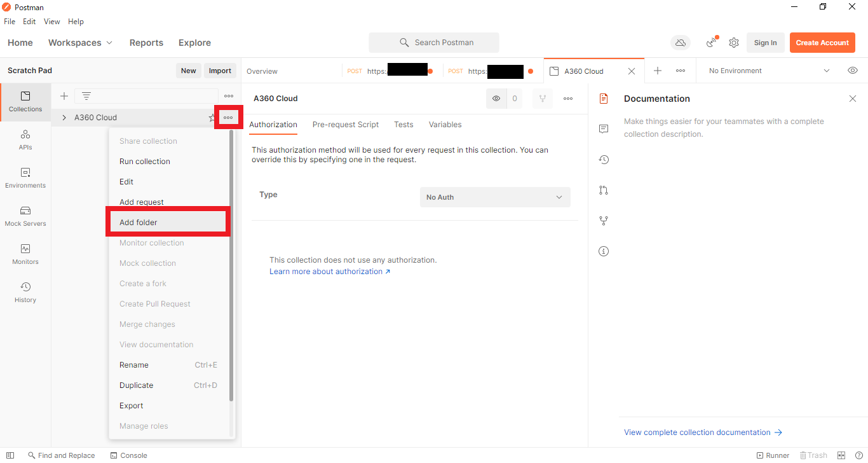Choose Duplicate from context menu

pos(168,385)
